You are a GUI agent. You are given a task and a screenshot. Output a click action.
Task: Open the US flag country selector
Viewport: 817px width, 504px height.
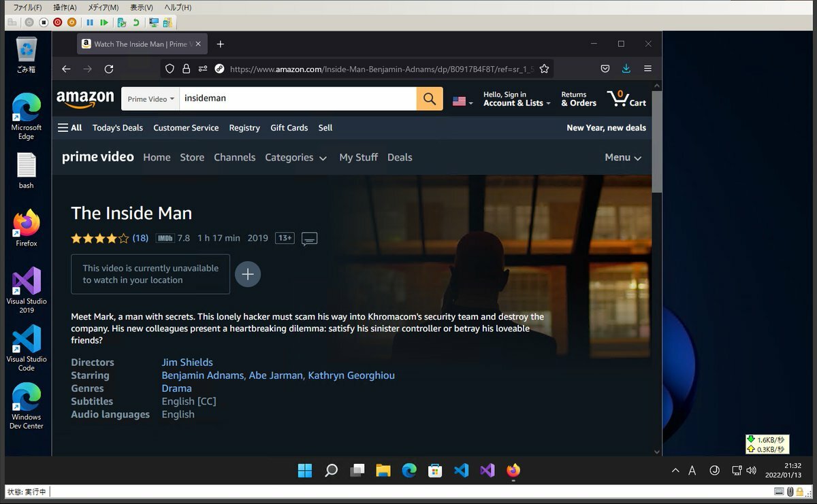(x=462, y=101)
